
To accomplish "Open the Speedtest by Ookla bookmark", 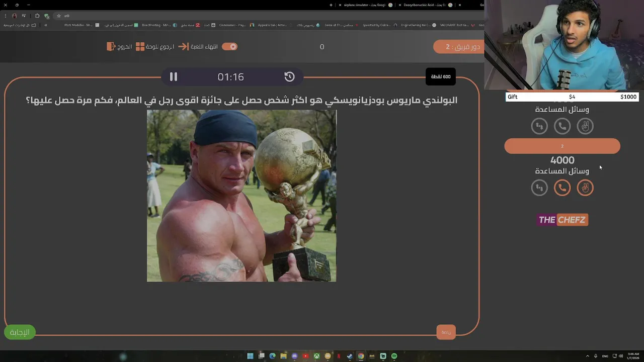I will 380,25.
